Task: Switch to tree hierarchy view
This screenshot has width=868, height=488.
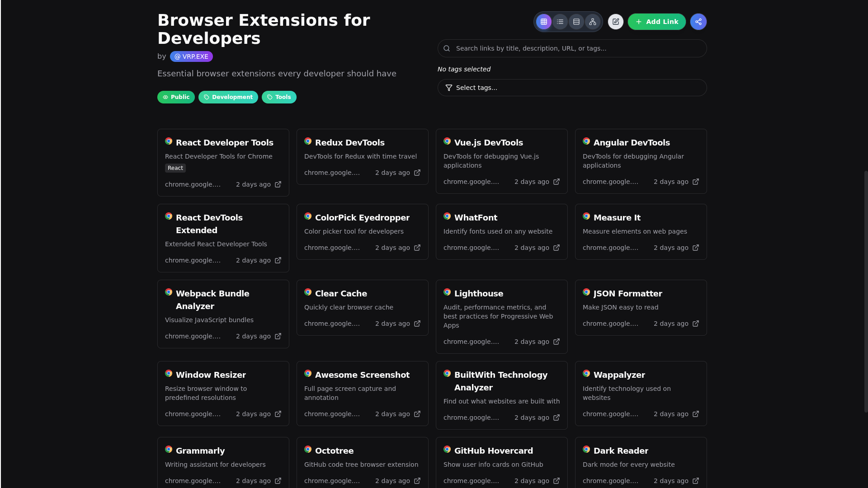Action: click(593, 22)
